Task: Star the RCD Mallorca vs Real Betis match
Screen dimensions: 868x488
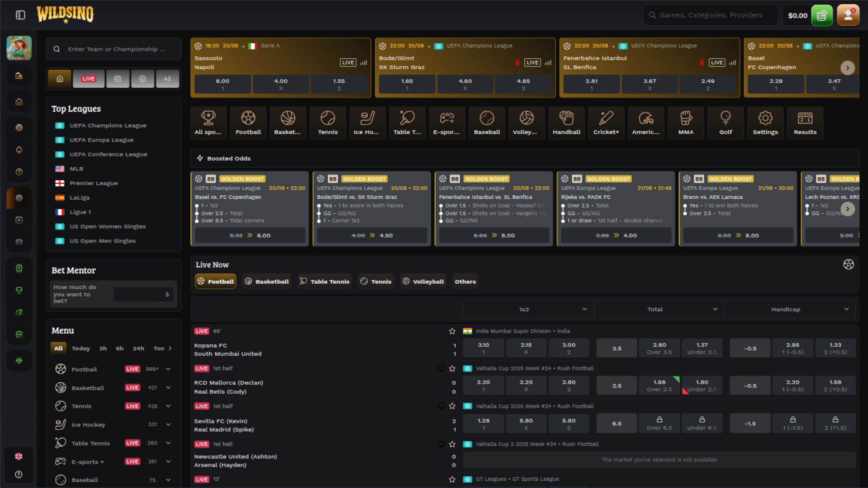Action: pyautogui.click(x=452, y=368)
